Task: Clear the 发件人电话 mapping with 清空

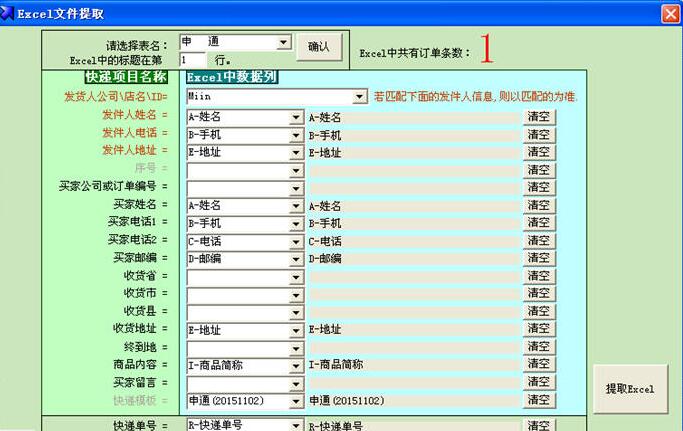Action: tap(539, 135)
